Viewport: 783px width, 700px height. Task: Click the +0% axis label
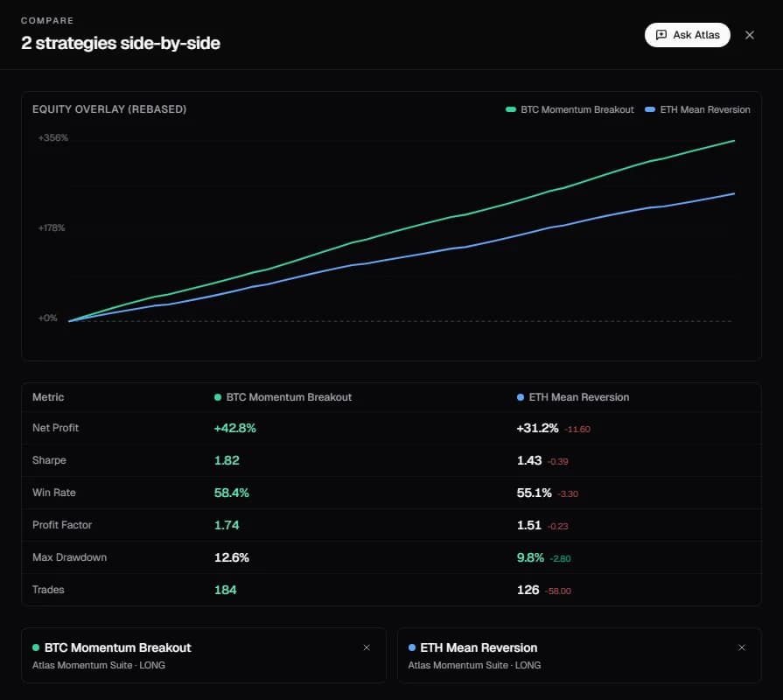tap(47, 318)
